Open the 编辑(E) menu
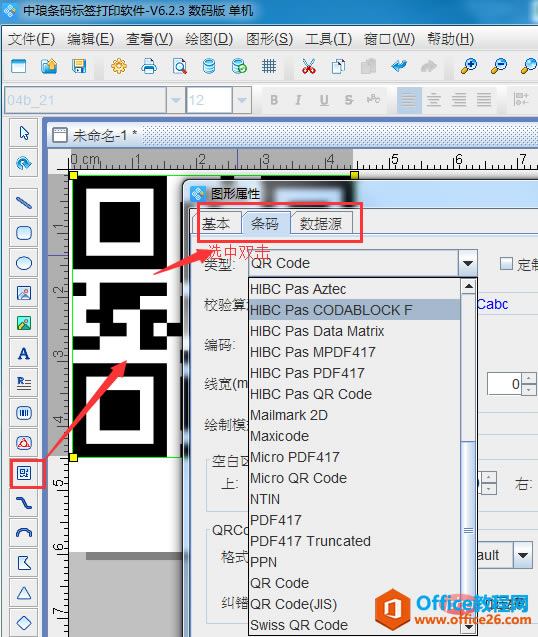The width and height of the screenshot is (538, 637). (90, 39)
